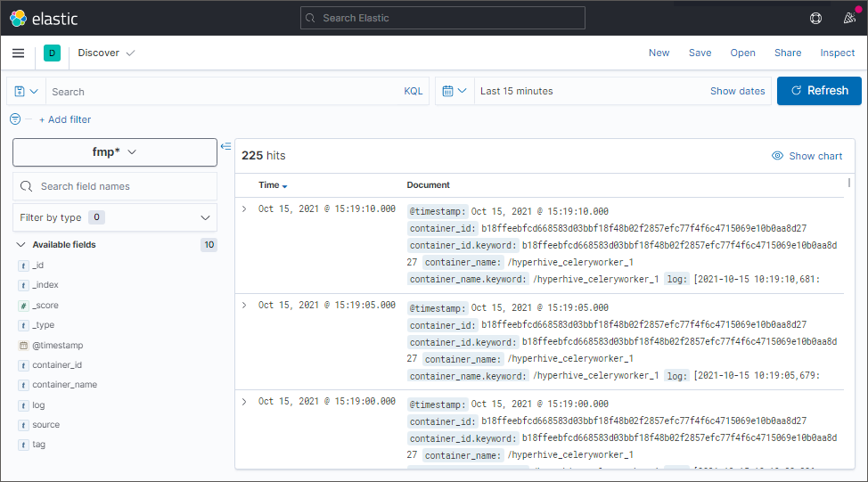Screen dimensions: 868x482
Task: Switch query language via KQL
Action: pyautogui.click(x=414, y=91)
